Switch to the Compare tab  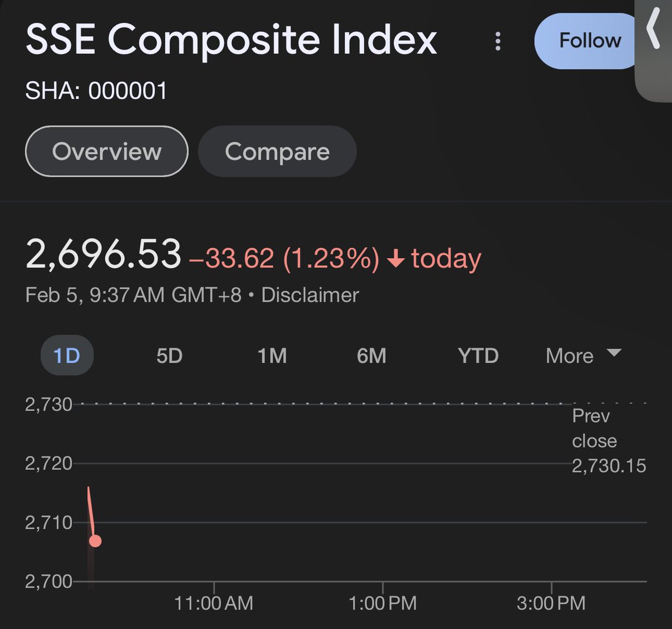(x=277, y=152)
